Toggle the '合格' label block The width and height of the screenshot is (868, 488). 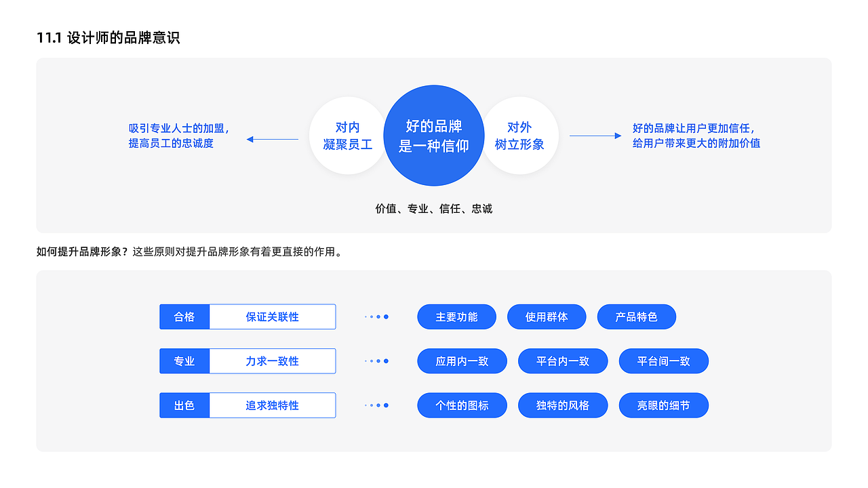[x=184, y=317]
